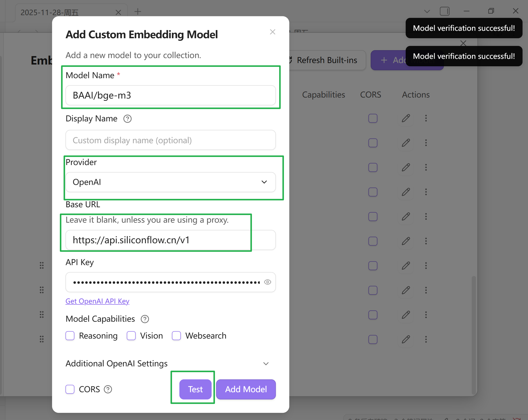Open the tab list chevron in title bar
The height and width of the screenshot is (420, 528).
coord(427,11)
